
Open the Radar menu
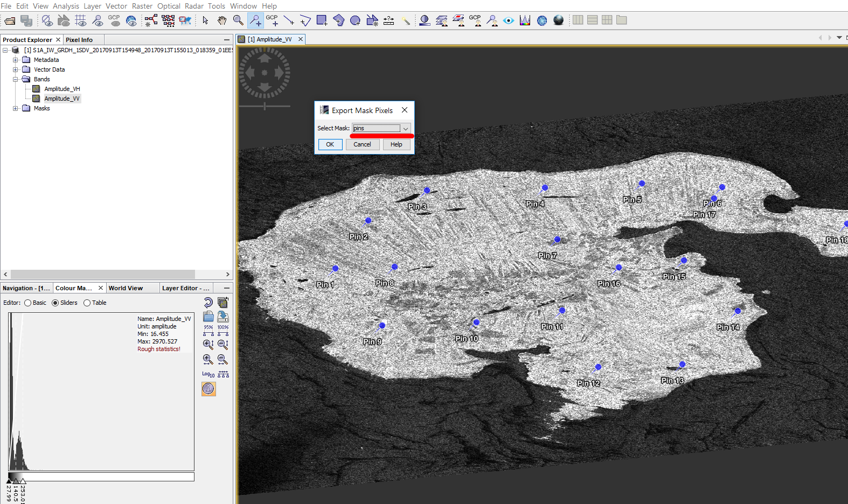[194, 6]
